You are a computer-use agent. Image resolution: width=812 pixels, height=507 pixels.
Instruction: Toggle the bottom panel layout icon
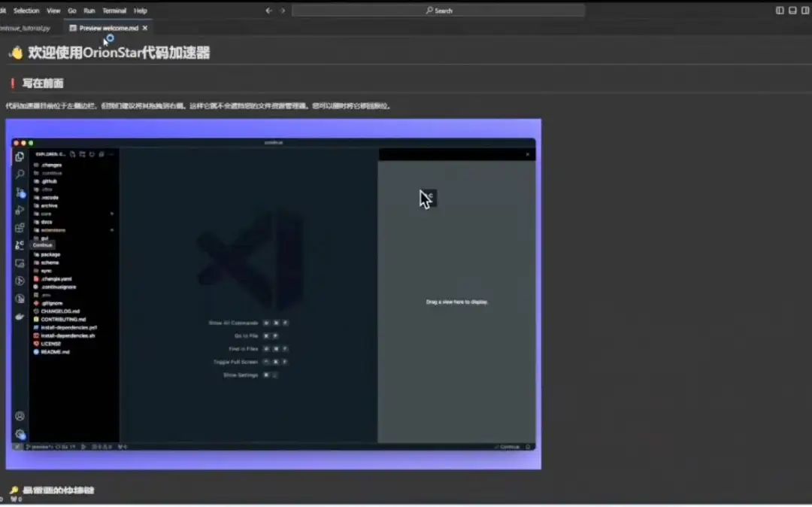[793, 11]
